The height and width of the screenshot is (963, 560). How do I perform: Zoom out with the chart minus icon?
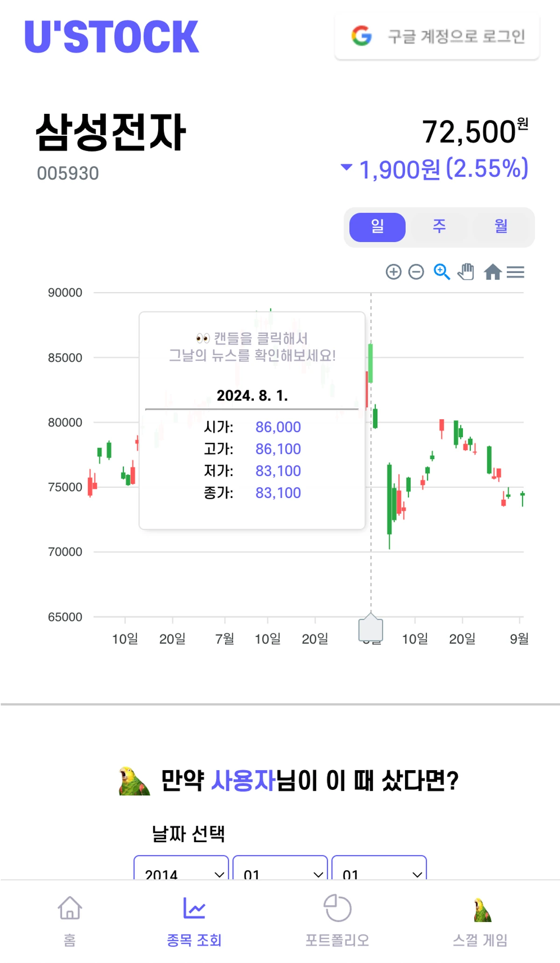[416, 272]
